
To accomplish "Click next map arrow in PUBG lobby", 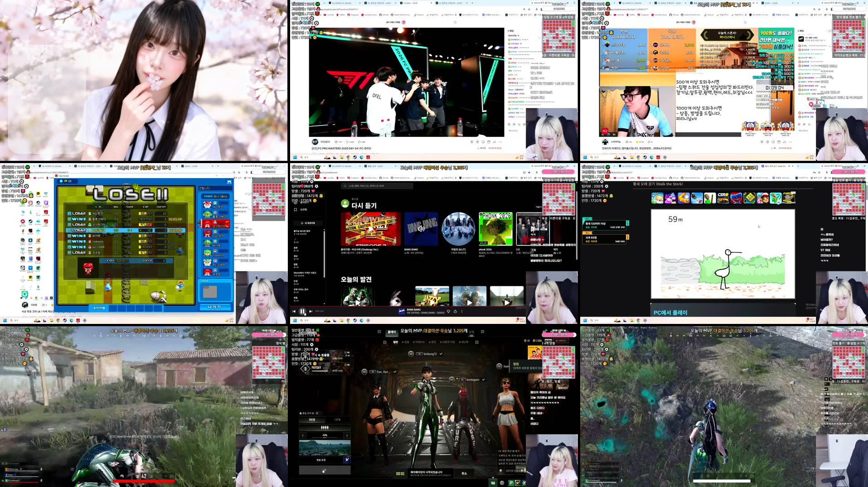I will click(x=347, y=435).
